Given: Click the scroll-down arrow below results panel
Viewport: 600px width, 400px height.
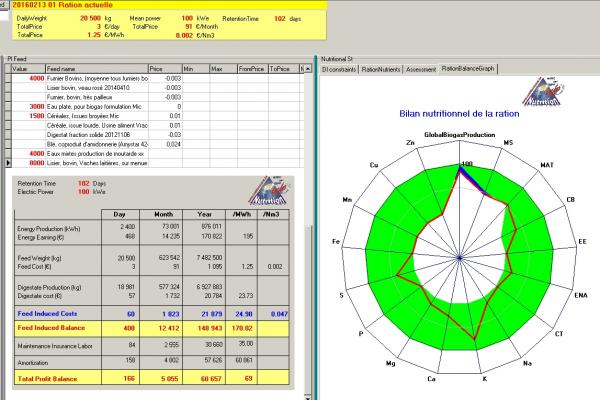Looking at the screenshot, I should point(308,397).
